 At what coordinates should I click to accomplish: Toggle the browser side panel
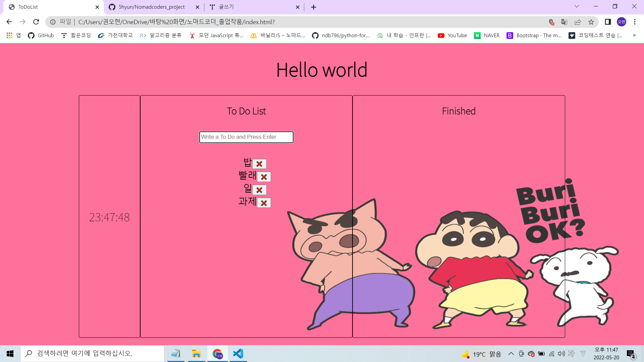608,22
